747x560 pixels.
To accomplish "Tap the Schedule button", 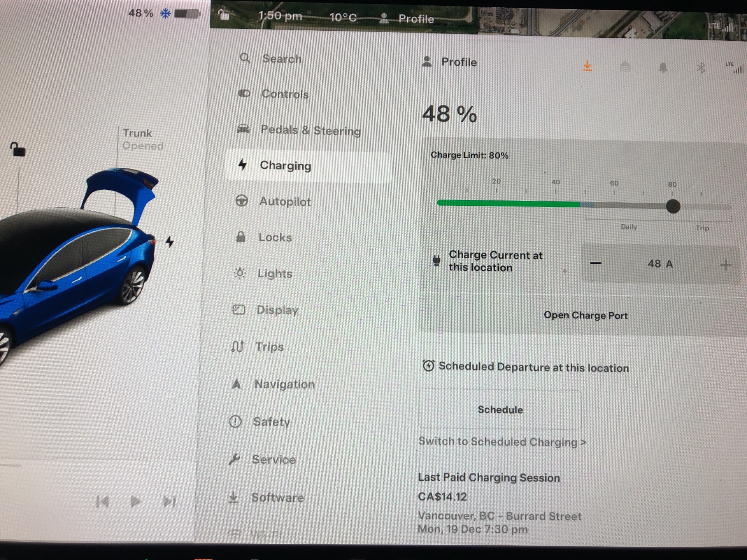I will [500, 409].
